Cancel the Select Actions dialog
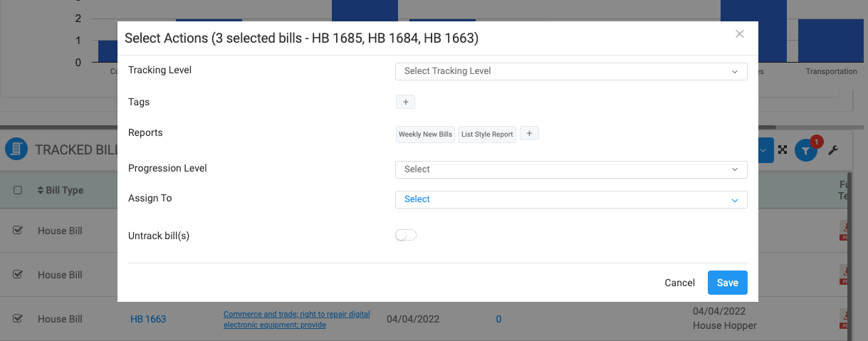The width and height of the screenshot is (868, 341). click(679, 283)
